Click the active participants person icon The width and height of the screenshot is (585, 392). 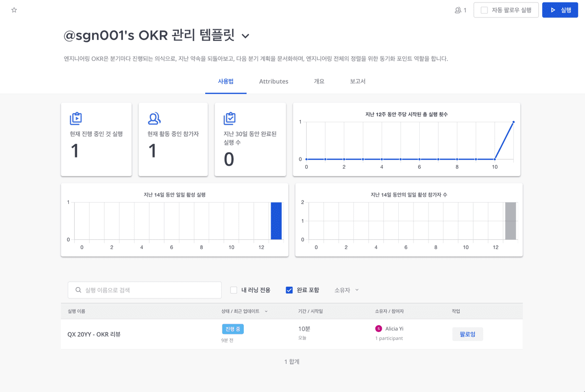154,118
